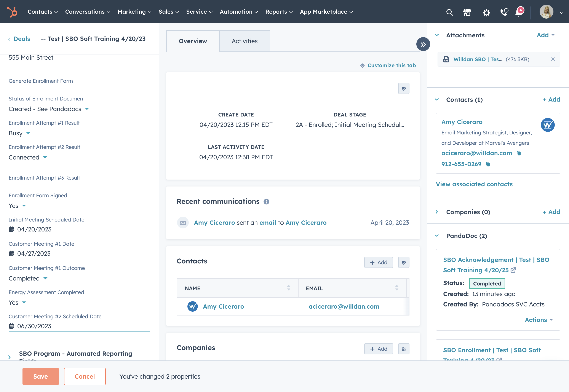This screenshot has width=569, height=392.
Task: Save the changed properties
Action: tap(41, 376)
